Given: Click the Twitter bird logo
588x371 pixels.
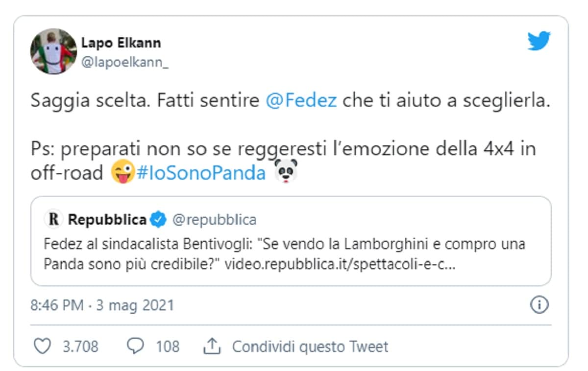Looking at the screenshot, I should point(539,41).
